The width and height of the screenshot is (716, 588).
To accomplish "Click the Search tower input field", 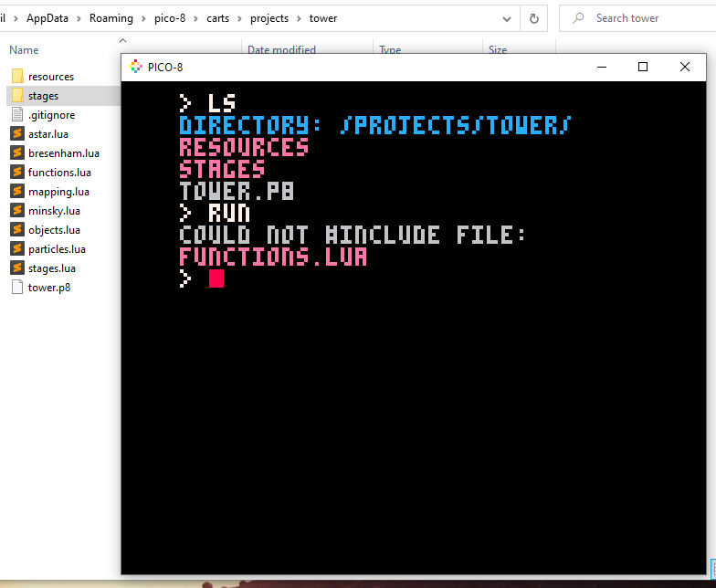I will click(637, 18).
